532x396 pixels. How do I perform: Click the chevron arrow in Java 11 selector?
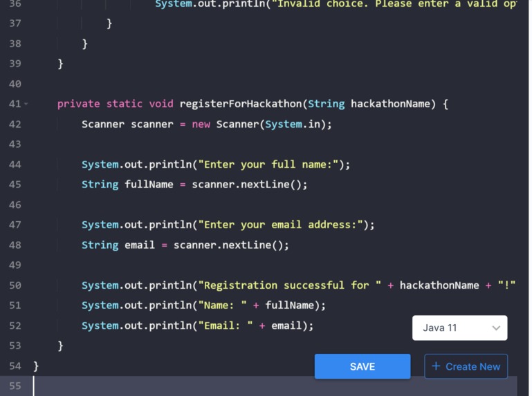(x=496, y=328)
